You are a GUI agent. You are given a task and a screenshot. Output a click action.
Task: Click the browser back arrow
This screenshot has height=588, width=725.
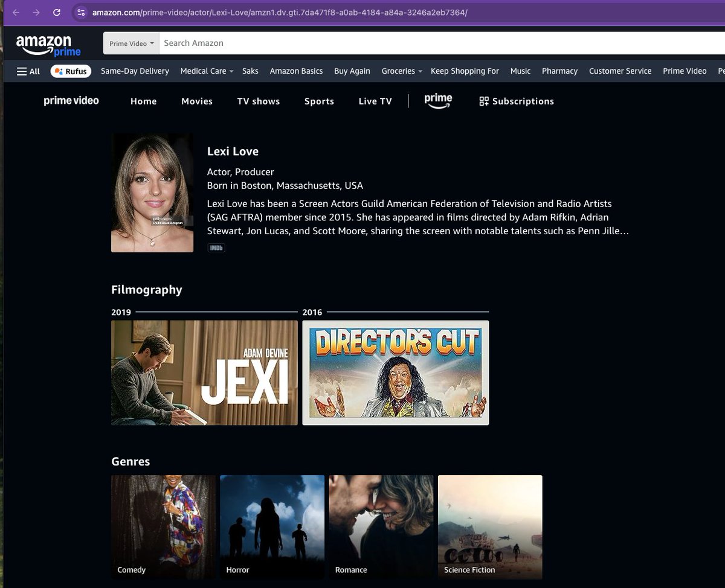click(x=16, y=12)
